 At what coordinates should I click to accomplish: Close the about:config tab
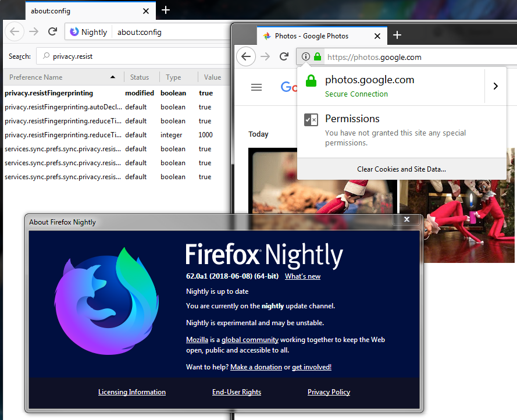(x=146, y=11)
